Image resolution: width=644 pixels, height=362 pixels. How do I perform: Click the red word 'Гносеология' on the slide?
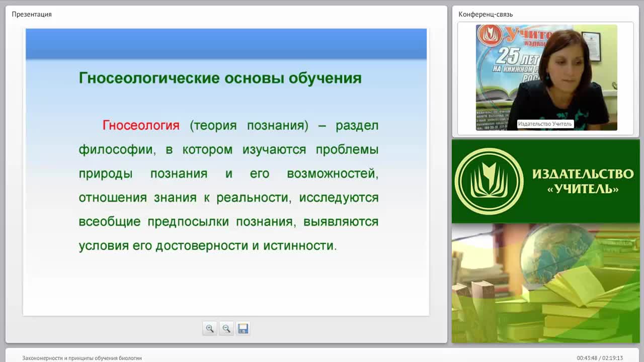[x=141, y=125]
